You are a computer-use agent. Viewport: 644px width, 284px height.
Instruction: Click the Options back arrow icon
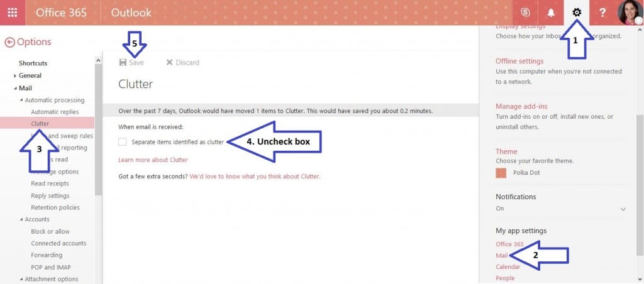point(9,42)
